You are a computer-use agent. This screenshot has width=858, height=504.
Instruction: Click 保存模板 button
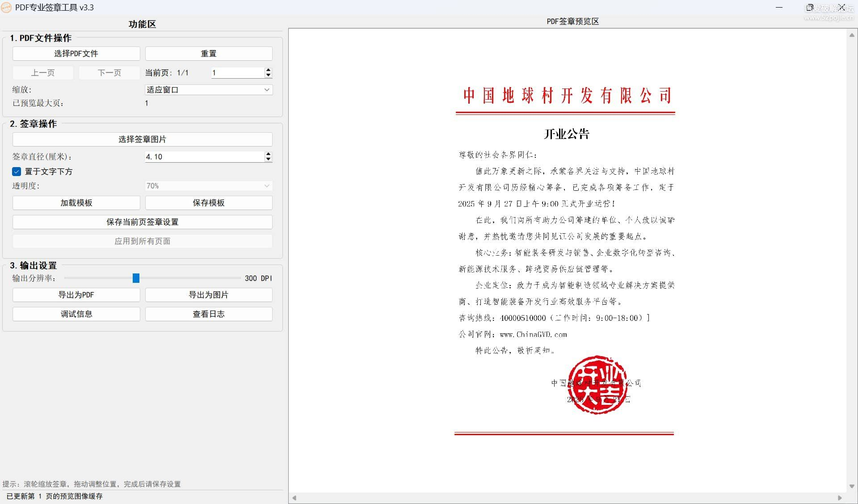pyautogui.click(x=209, y=203)
